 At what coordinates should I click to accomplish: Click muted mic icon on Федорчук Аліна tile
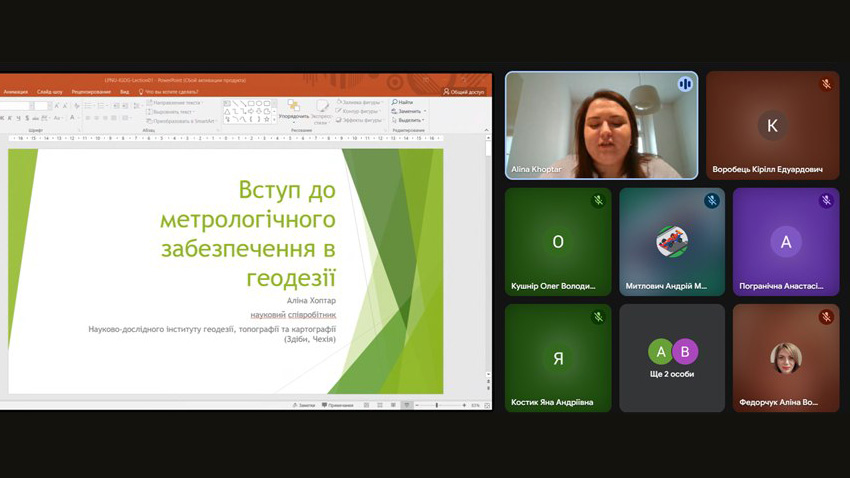[x=826, y=317]
